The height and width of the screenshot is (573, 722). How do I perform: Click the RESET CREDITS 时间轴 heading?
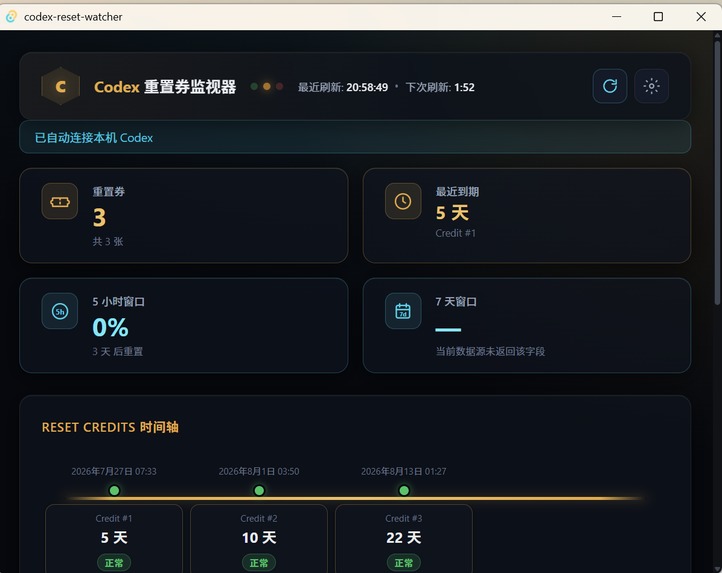pyautogui.click(x=110, y=427)
